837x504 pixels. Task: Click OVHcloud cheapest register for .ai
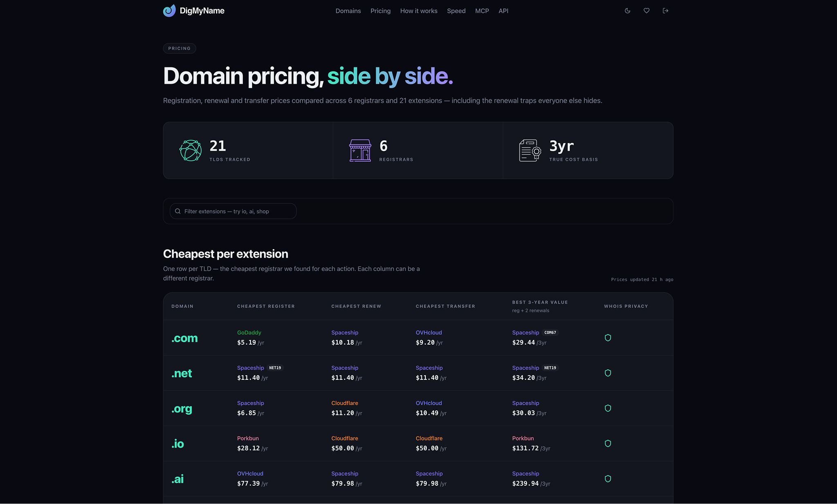(x=250, y=473)
